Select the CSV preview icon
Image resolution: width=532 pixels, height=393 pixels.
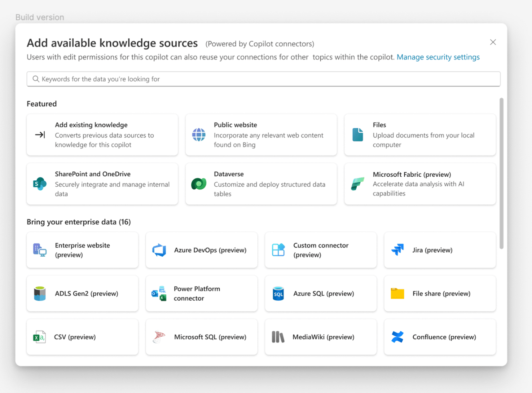click(40, 337)
